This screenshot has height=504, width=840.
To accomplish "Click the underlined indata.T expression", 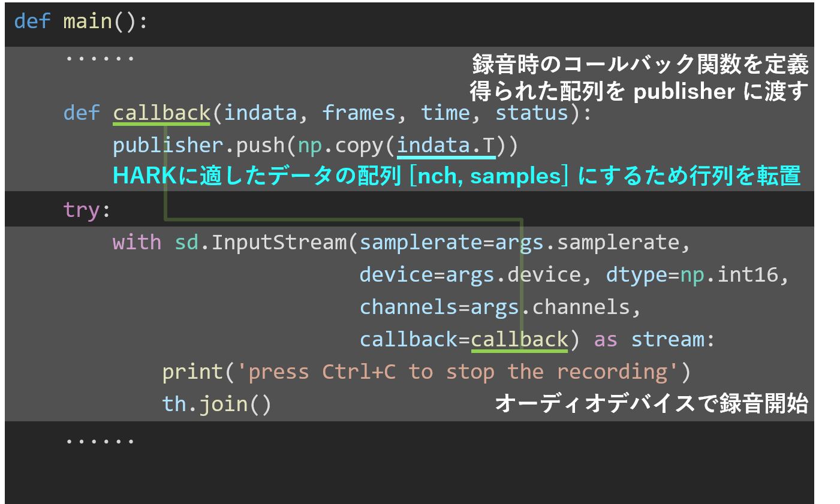I will pyautogui.click(x=445, y=145).
